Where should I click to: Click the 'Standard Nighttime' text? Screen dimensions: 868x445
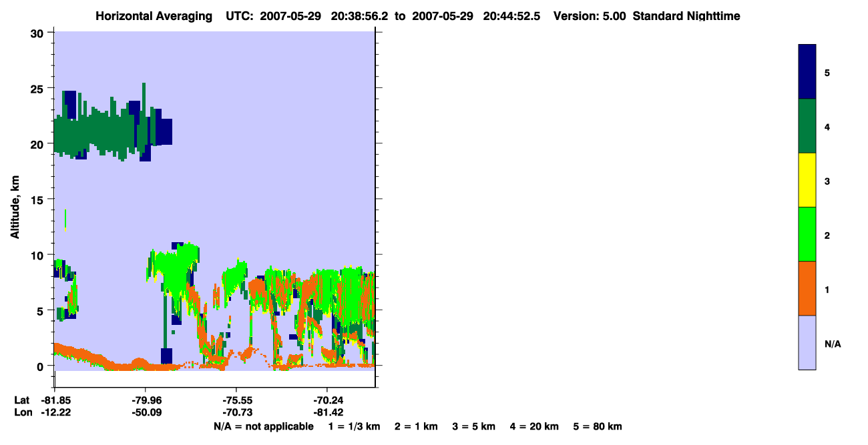686,16
